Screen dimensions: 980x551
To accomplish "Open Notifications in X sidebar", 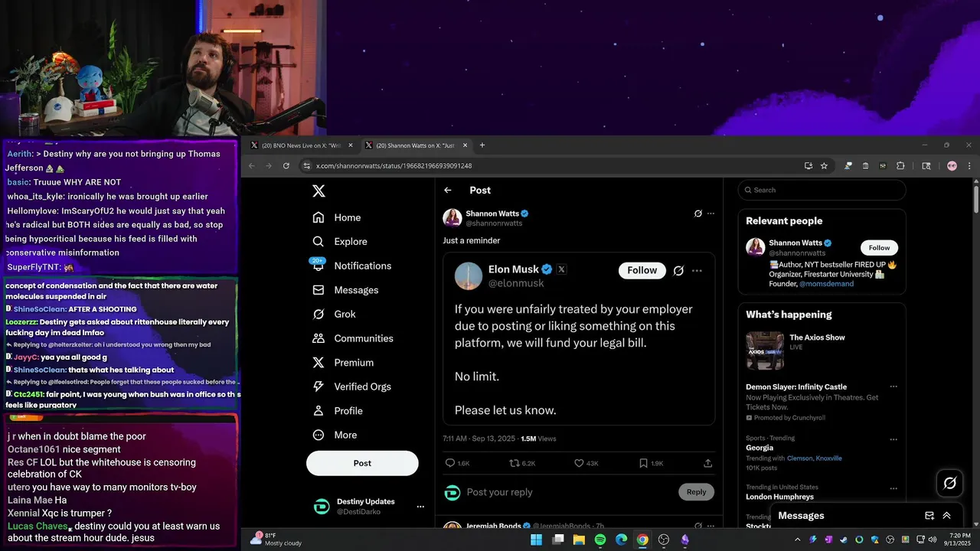I will pos(352,266).
